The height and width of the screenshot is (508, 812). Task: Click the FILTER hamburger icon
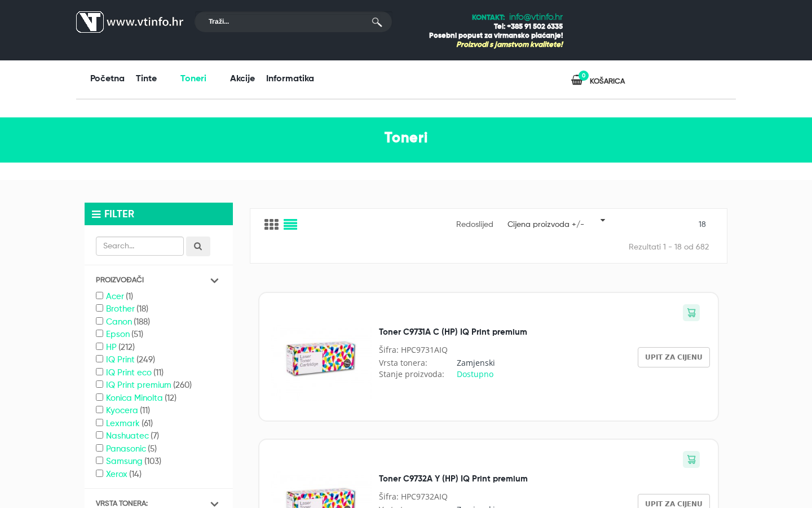click(96, 214)
